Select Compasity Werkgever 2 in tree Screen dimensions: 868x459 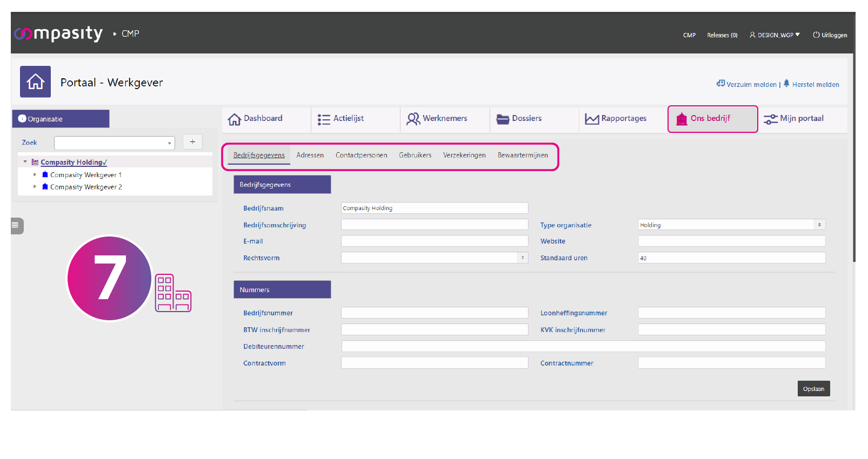point(86,187)
